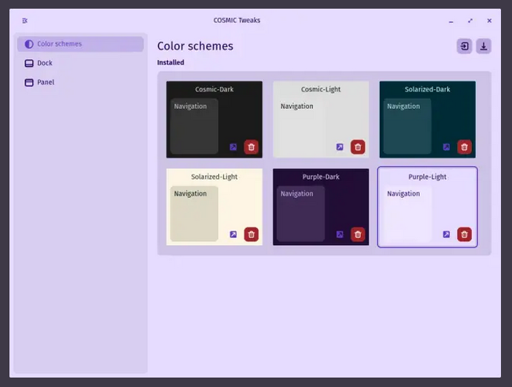Apply the Solarized-Light color scheme card
The width and height of the screenshot is (512, 387).
coord(214,207)
